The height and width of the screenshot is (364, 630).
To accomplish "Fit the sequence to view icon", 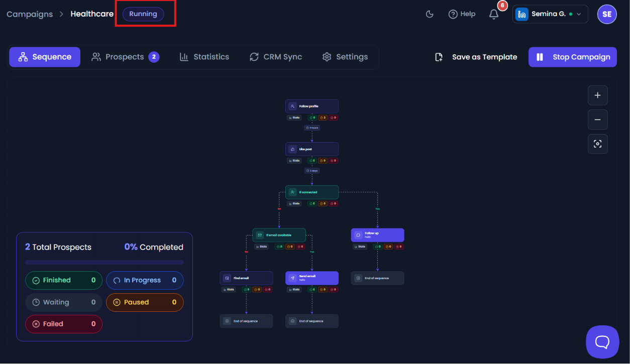I will (597, 144).
